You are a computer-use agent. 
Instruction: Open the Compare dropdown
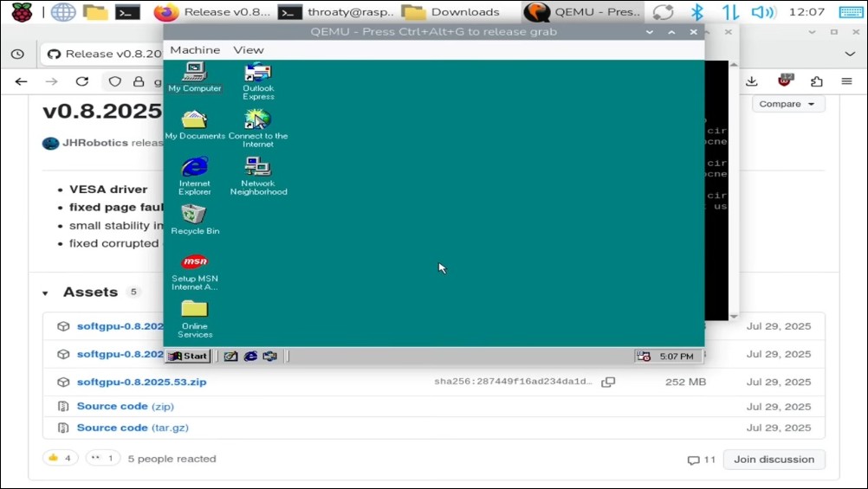click(787, 104)
